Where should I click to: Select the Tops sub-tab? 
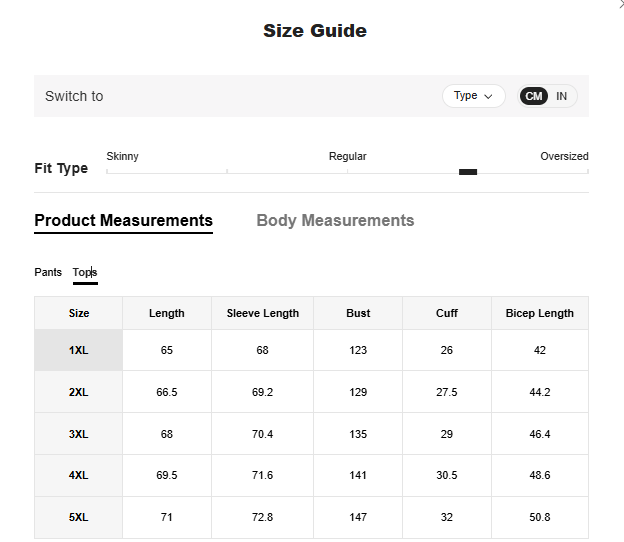tap(85, 272)
